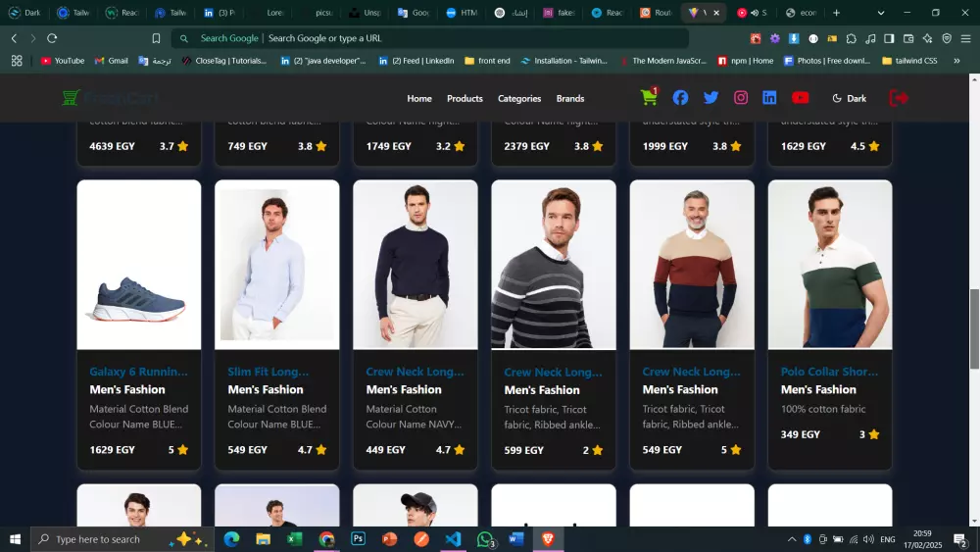Viewport: 980px width, 552px height.
Task: Mute the audio-playing browser tab
Action: click(x=755, y=13)
